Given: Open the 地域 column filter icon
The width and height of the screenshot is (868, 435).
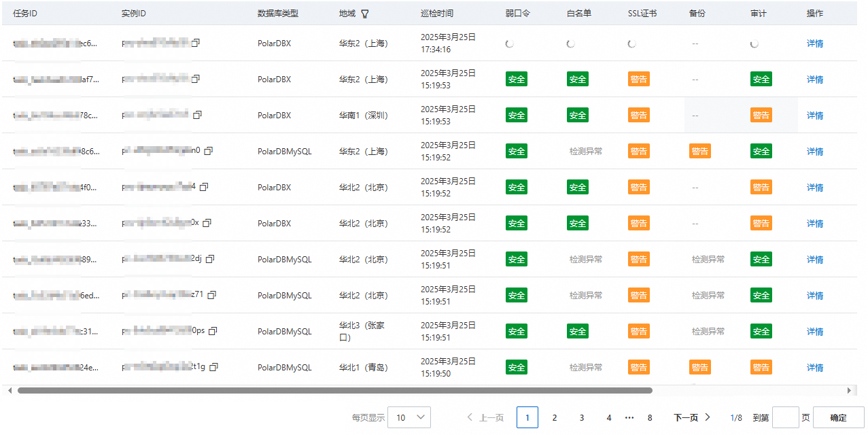Looking at the screenshot, I should (365, 14).
